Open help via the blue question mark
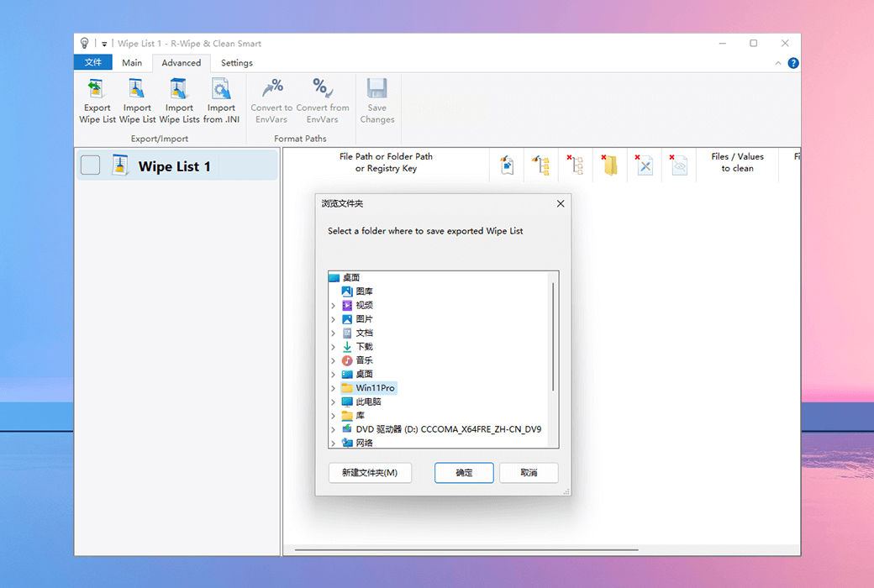 pos(793,63)
